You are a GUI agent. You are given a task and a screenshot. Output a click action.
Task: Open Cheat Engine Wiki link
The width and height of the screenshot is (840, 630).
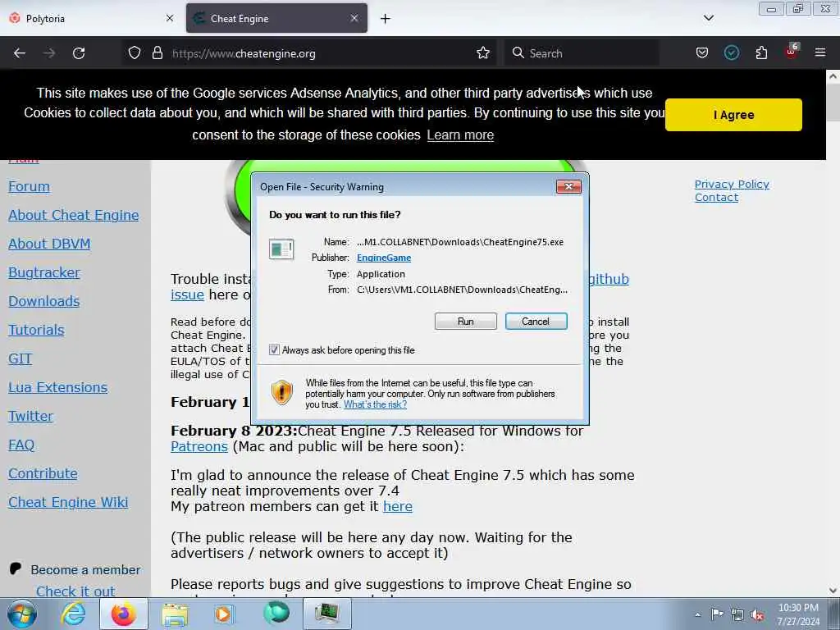tap(68, 503)
